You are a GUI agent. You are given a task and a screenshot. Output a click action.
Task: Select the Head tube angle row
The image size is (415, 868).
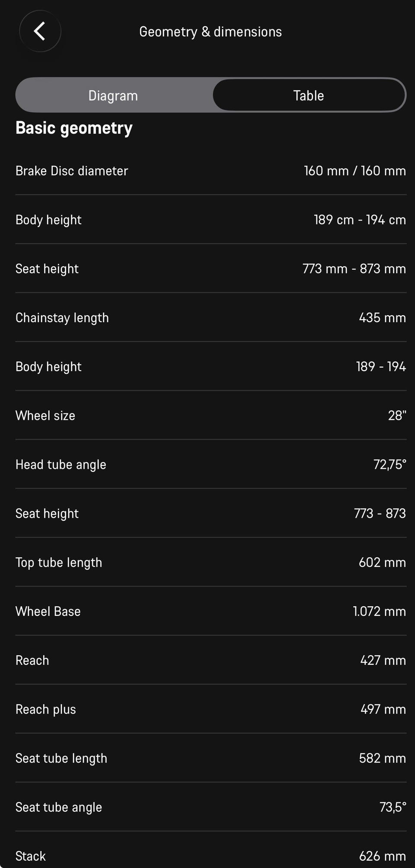pyautogui.click(x=211, y=464)
